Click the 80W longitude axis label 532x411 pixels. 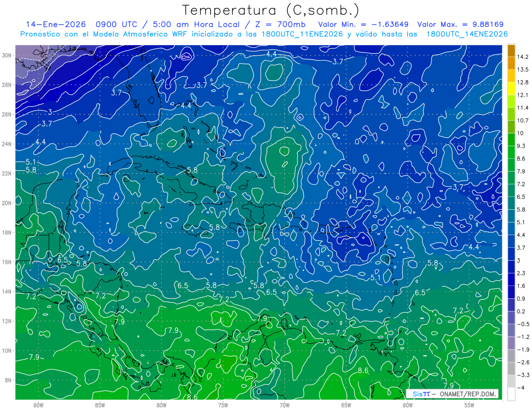(x=161, y=406)
